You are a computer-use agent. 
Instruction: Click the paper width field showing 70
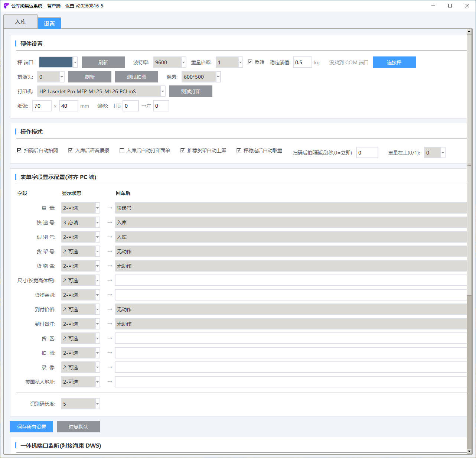coord(42,106)
